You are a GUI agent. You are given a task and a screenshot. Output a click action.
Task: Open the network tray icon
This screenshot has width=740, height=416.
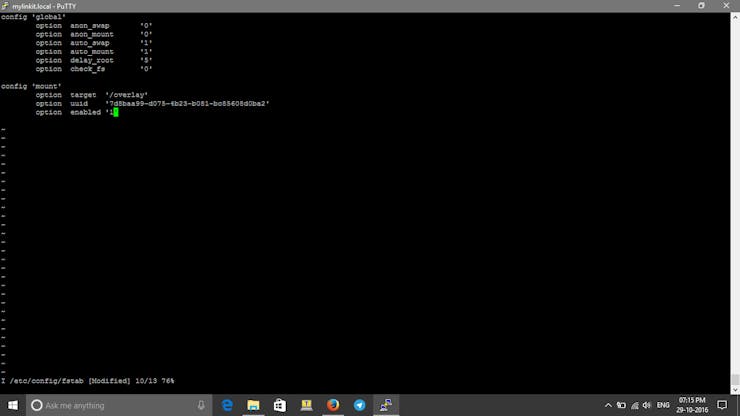click(635, 405)
